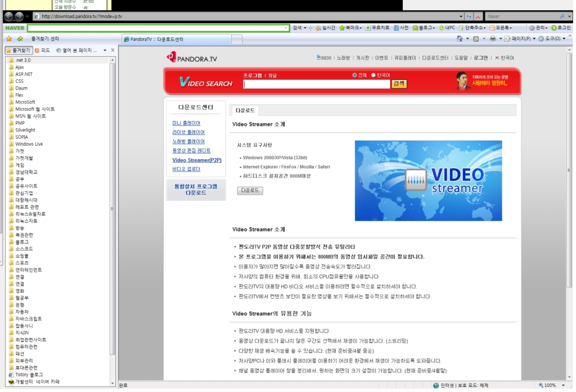
Task: Open the 오픈톡 toolbar item
Action: point(500,28)
